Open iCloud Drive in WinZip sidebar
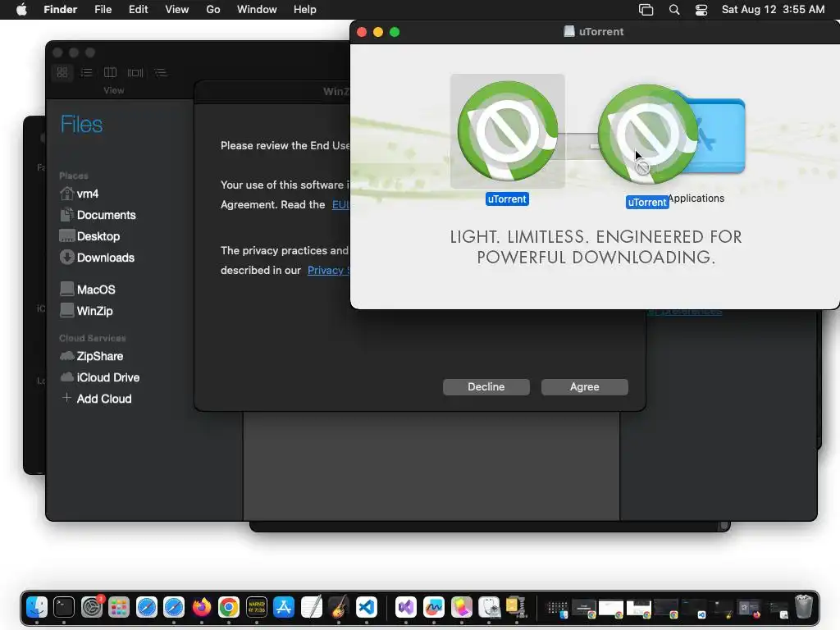This screenshot has height=630, width=840. [99, 377]
